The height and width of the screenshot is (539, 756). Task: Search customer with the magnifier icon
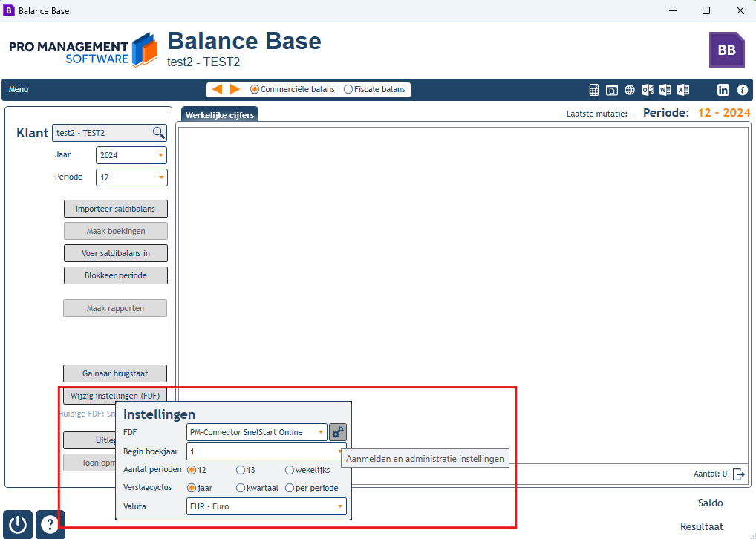tap(159, 133)
